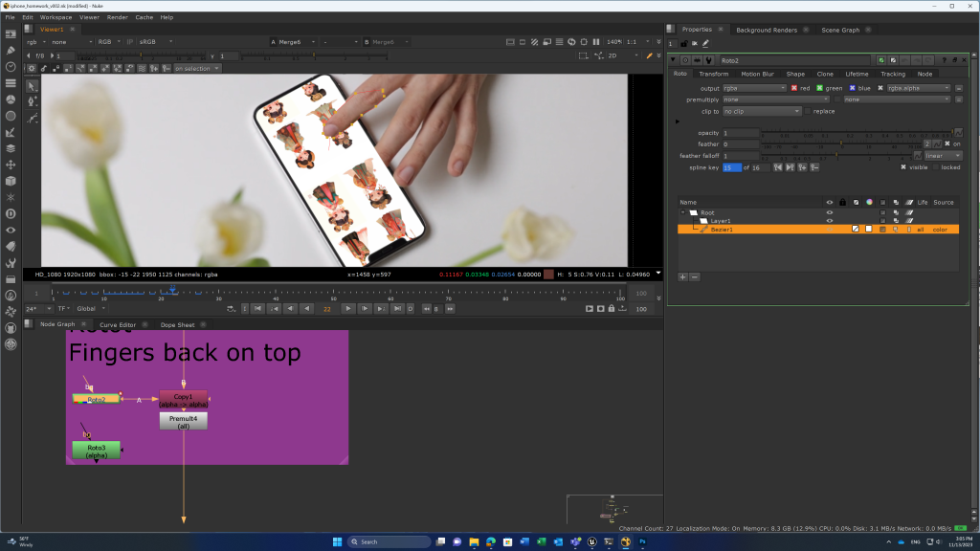Go to the first frame
980x551 pixels.
(257, 309)
